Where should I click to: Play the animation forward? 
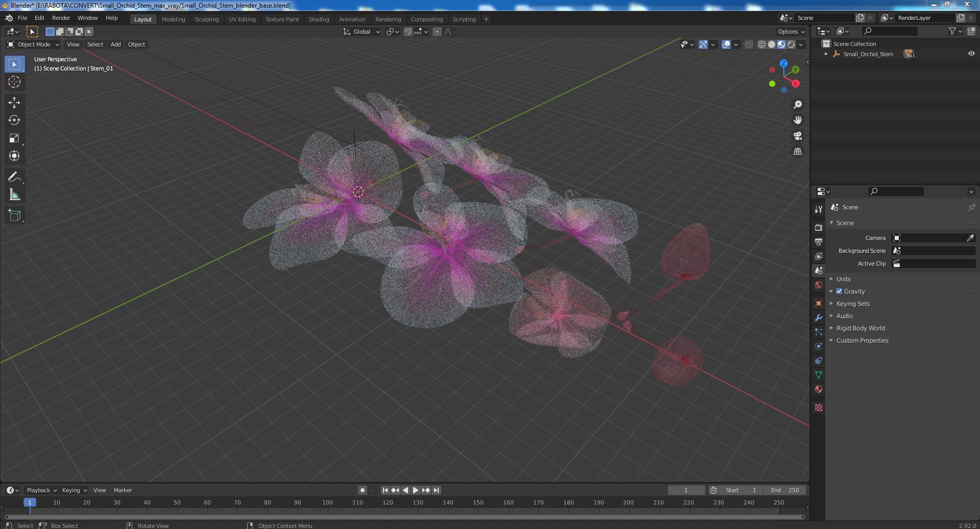pyautogui.click(x=416, y=490)
